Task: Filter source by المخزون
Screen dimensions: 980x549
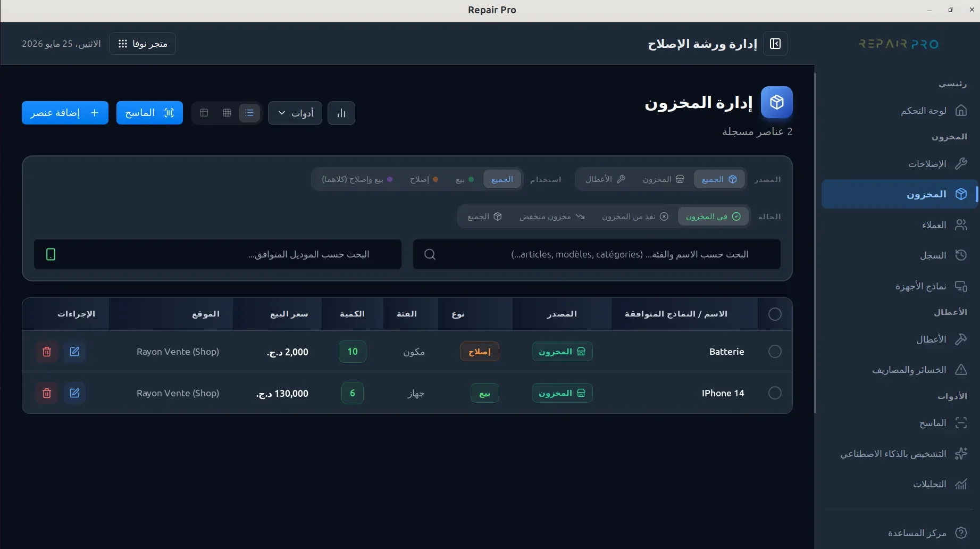Action: pos(663,179)
